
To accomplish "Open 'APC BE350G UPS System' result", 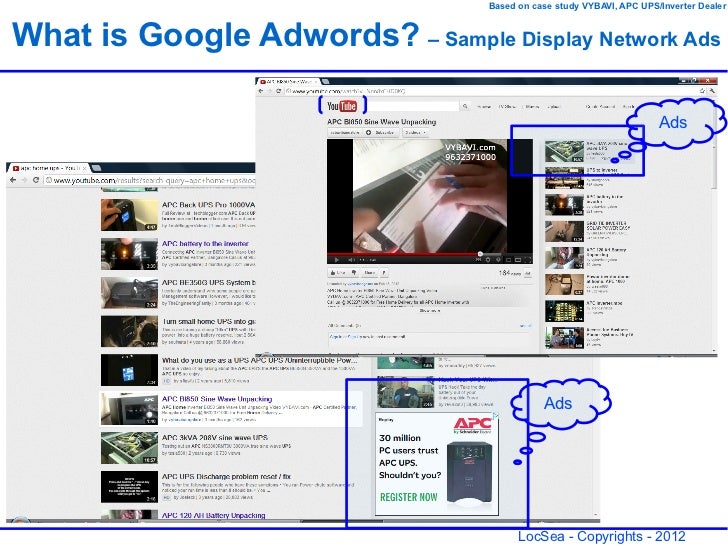I will pos(208,282).
